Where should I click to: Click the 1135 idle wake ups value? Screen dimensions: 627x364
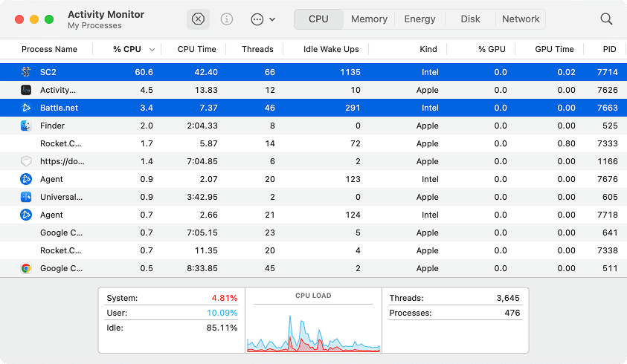(x=350, y=72)
